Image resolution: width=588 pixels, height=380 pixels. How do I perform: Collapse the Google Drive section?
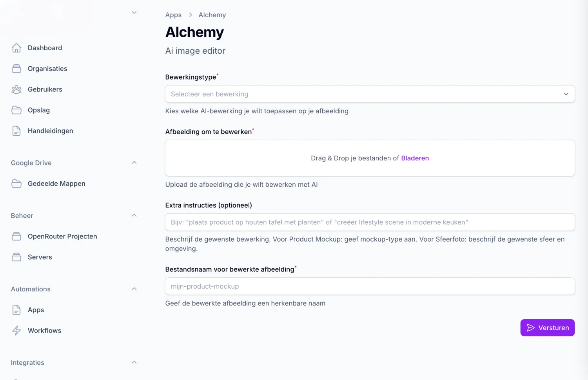coord(134,163)
